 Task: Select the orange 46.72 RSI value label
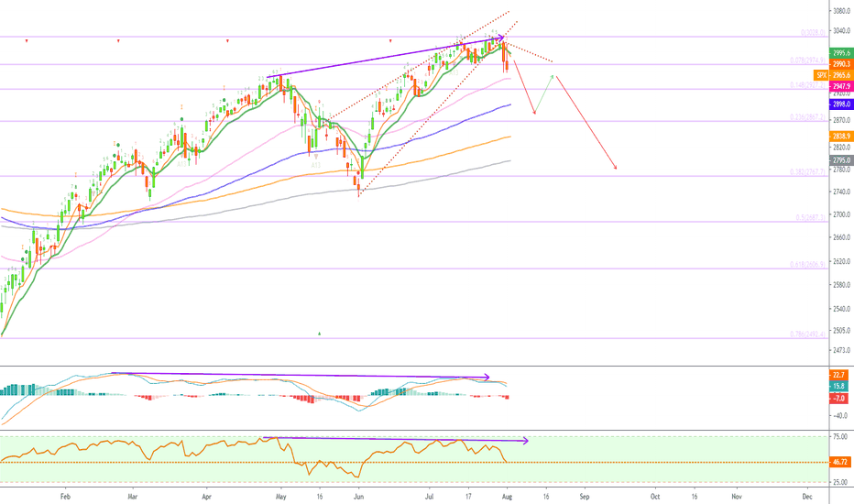pyautogui.click(x=840, y=462)
